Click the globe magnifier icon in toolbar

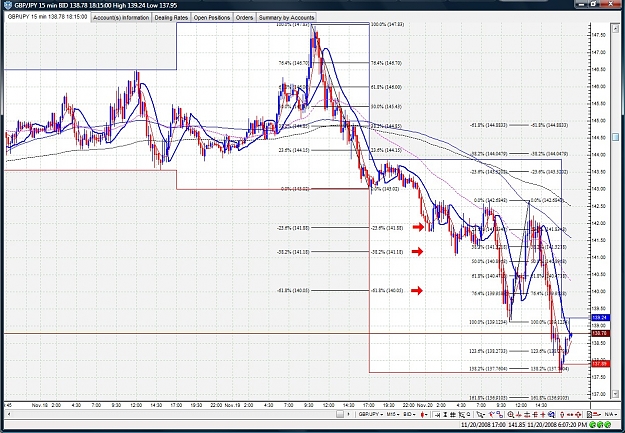pos(551,414)
